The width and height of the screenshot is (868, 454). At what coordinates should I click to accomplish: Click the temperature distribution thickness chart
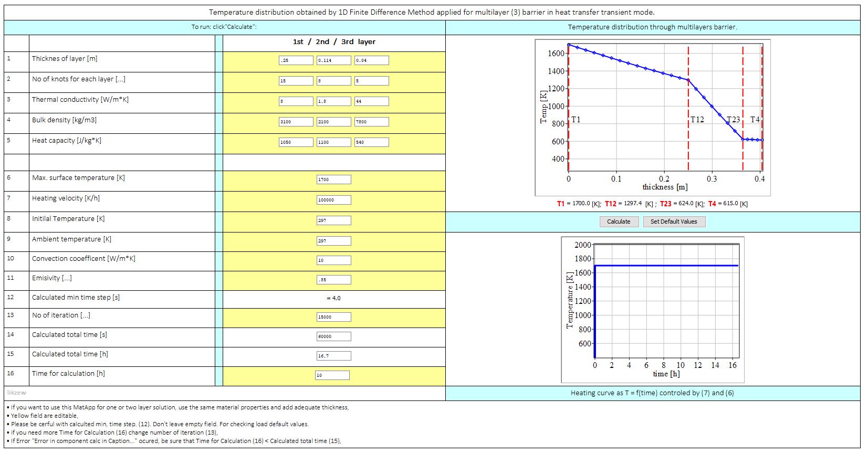pos(652,118)
